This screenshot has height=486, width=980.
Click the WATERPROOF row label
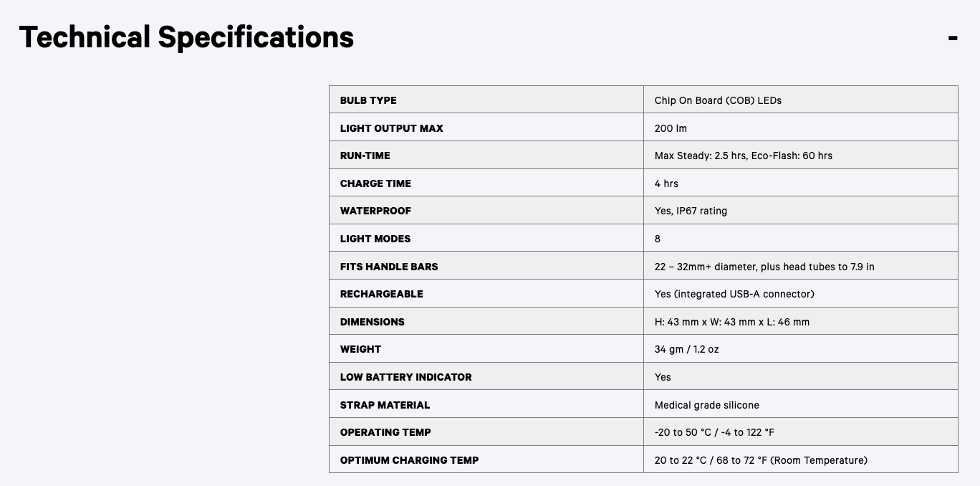pyautogui.click(x=375, y=211)
